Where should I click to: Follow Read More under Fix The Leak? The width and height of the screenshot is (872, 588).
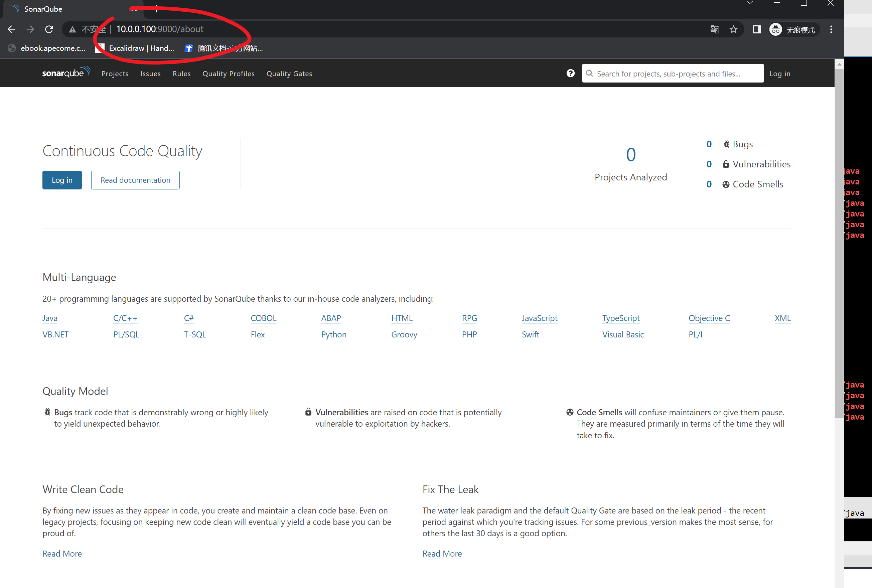442,554
